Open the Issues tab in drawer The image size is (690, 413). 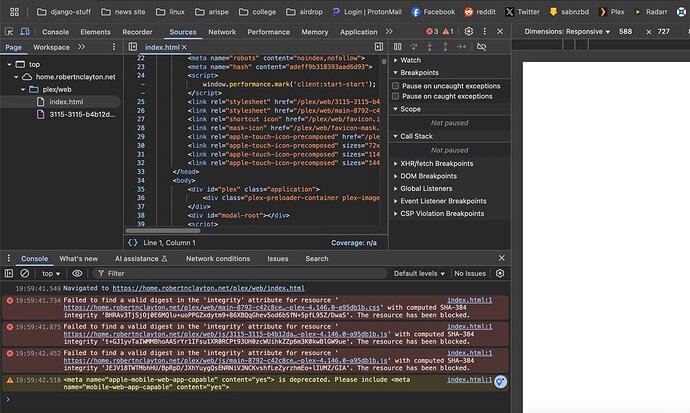(x=278, y=258)
